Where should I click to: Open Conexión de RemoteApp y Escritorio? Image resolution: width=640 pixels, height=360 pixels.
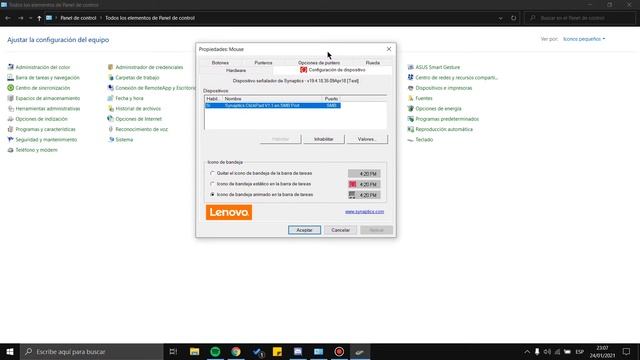point(151,88)
